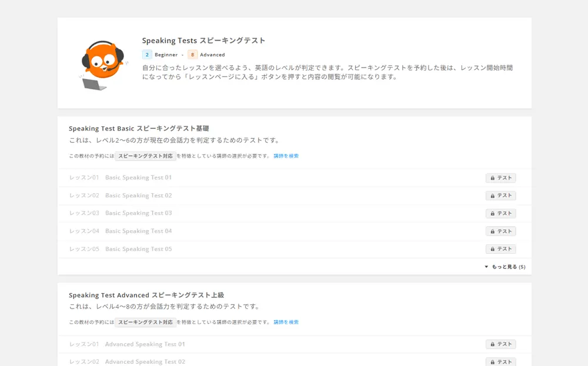Click スピーキングテスト対応 tag in Basic section
Image resolution: width=588 pixels, height=366 pixels.
[145, 156]
